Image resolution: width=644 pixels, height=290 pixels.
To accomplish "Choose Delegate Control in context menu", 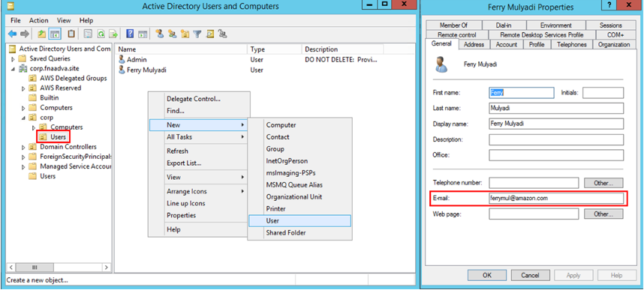I will 198,99.
